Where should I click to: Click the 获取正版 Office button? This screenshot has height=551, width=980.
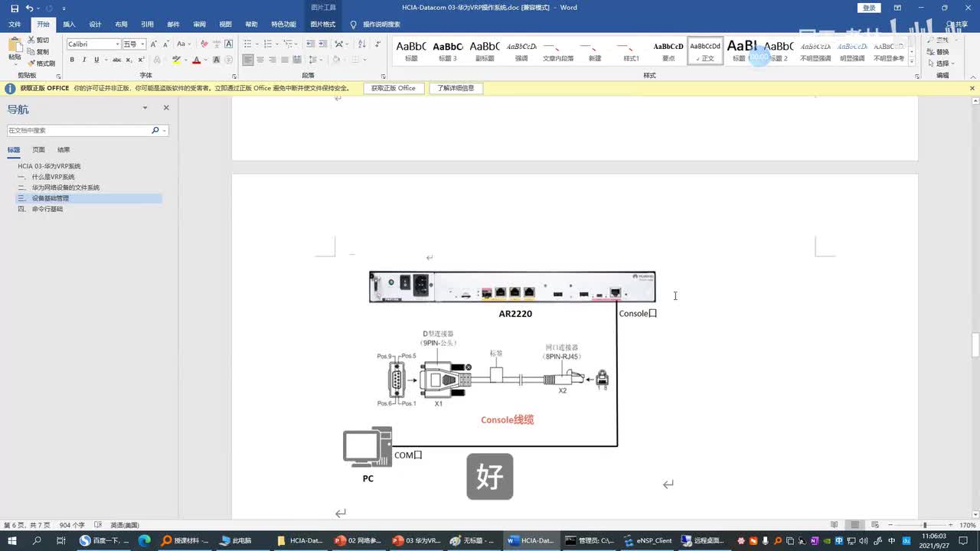394,88
